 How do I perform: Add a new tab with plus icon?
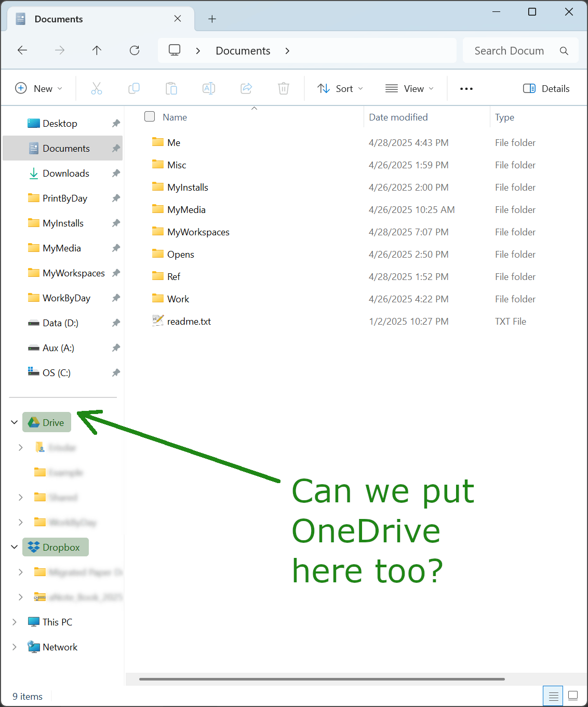212,19
